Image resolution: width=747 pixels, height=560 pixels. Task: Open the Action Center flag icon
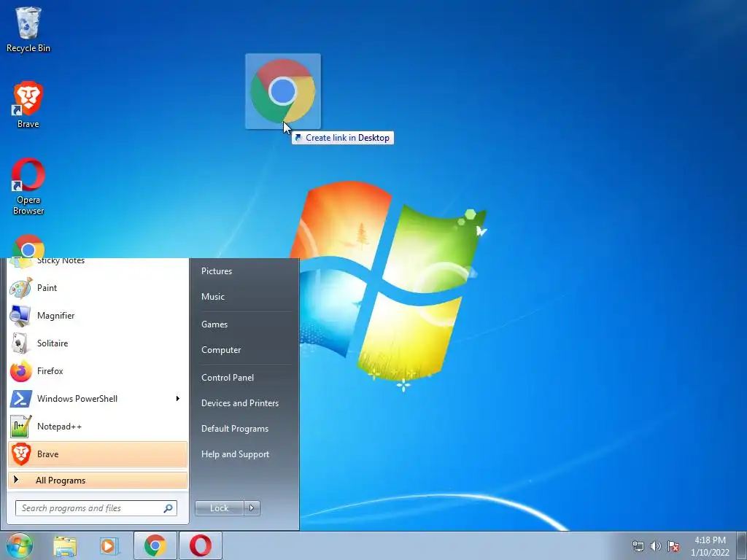point(673,546)
